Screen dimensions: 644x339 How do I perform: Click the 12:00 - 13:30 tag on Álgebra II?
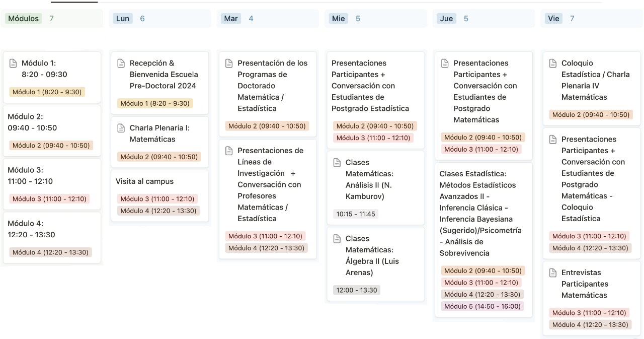pyautogui.click(x=357, y=290)
